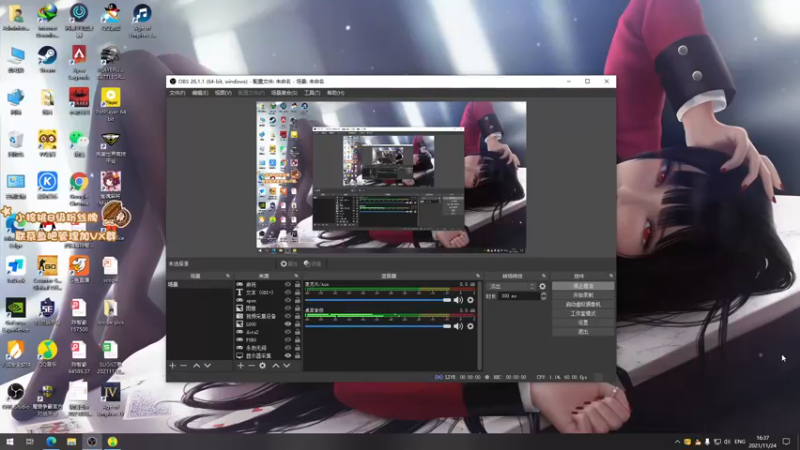Pop out the Sources dock panel
Screen dimensions: 800x450
296,276
